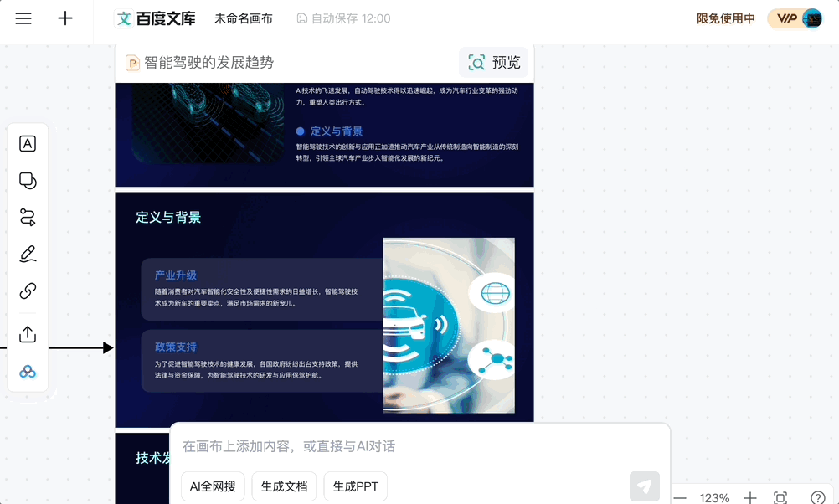Image resolution: width=839 pixels, height=504 pixels.
Task: Select the text tool in the left toolbar
Action: pos(27,143)
